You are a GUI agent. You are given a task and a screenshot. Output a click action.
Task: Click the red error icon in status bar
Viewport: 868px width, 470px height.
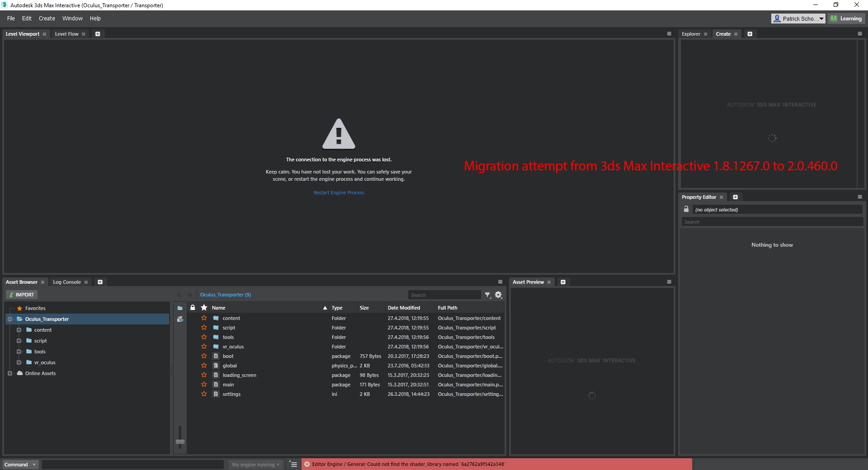[x=307, y=464]
